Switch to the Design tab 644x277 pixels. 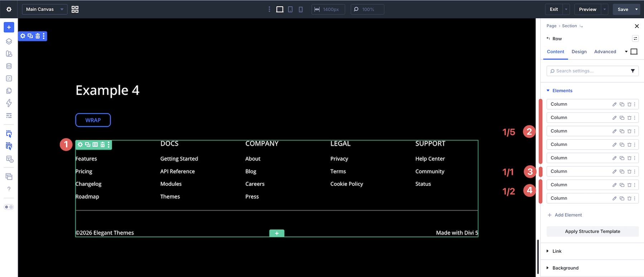[579, 52]
